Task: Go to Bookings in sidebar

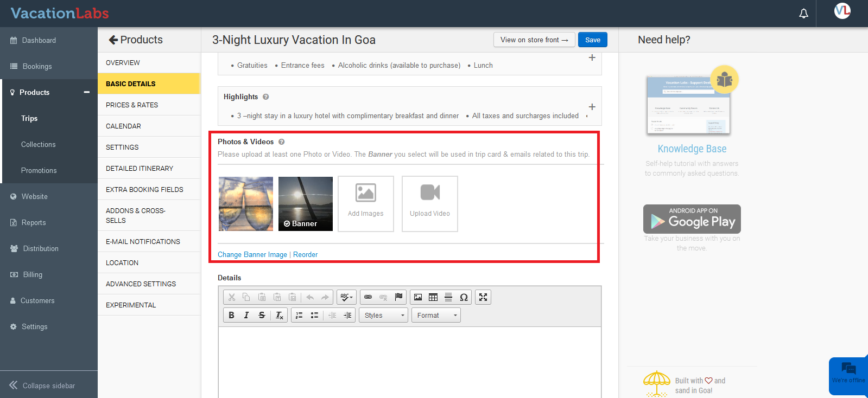Action: point(37,66)
